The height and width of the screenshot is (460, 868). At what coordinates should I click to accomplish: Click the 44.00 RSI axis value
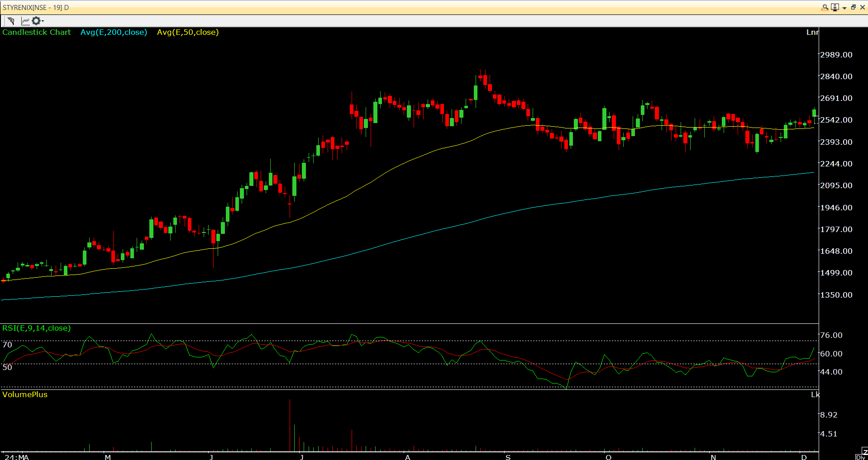click(x=831, y=372)
